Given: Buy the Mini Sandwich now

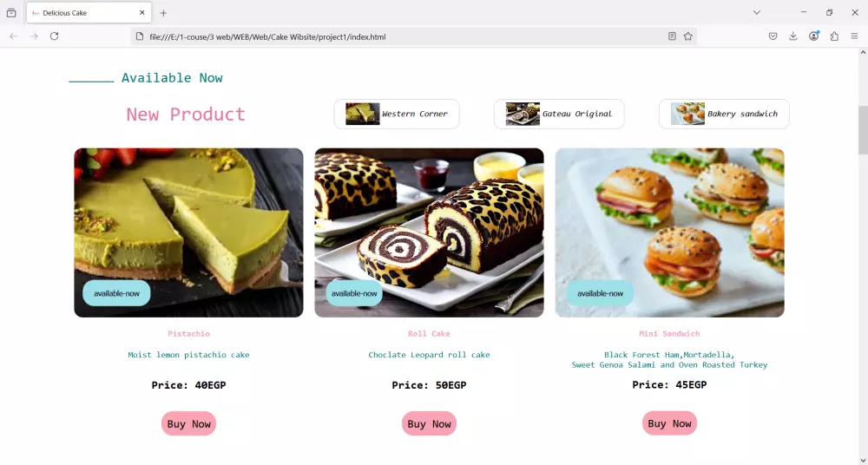Looking at the screenshot, I should coord(669,423).
